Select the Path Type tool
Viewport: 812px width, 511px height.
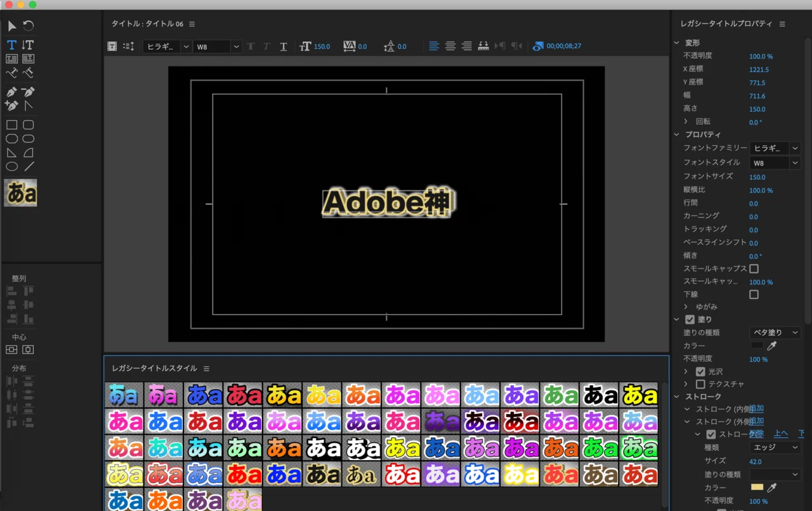12,73
